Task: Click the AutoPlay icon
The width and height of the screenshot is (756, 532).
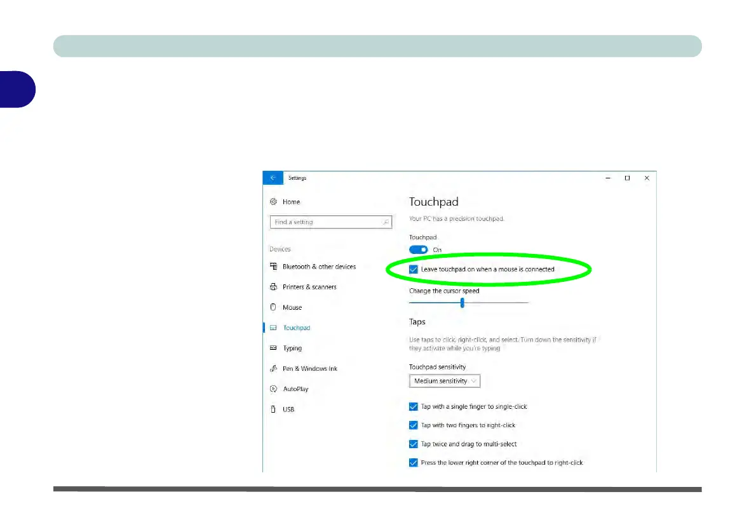Action: [x=273, y=389]
